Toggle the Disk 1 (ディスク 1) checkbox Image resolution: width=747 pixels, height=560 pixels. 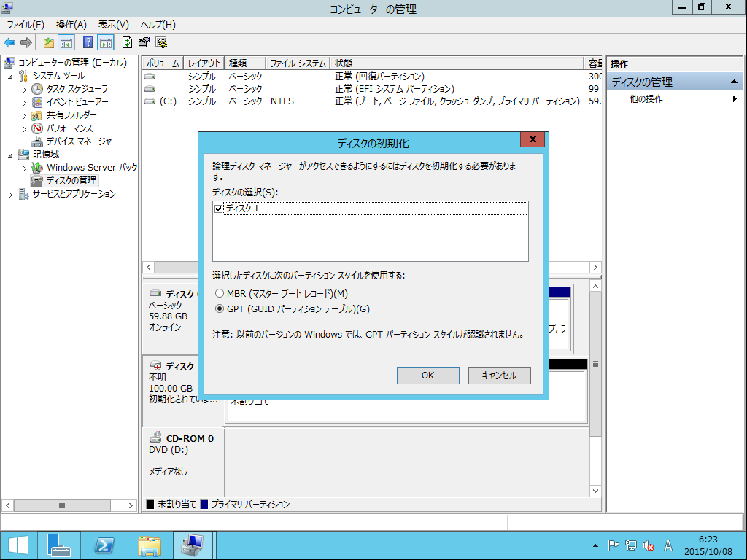[x=219, y=209]
